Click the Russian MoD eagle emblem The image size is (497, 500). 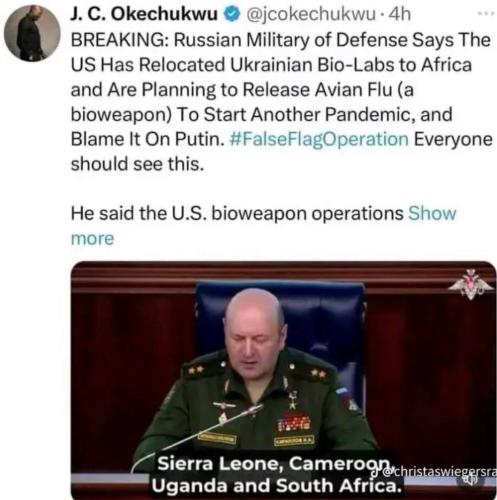click(x=470, y=284)
